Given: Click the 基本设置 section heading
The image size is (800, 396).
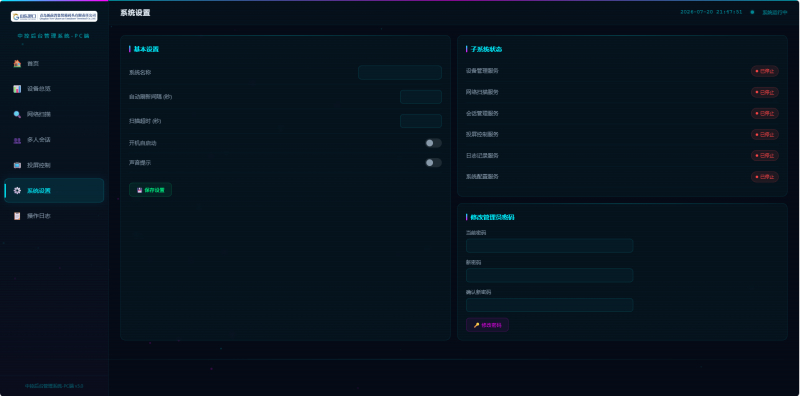Looking at the screenshot, I should [146, 50].
